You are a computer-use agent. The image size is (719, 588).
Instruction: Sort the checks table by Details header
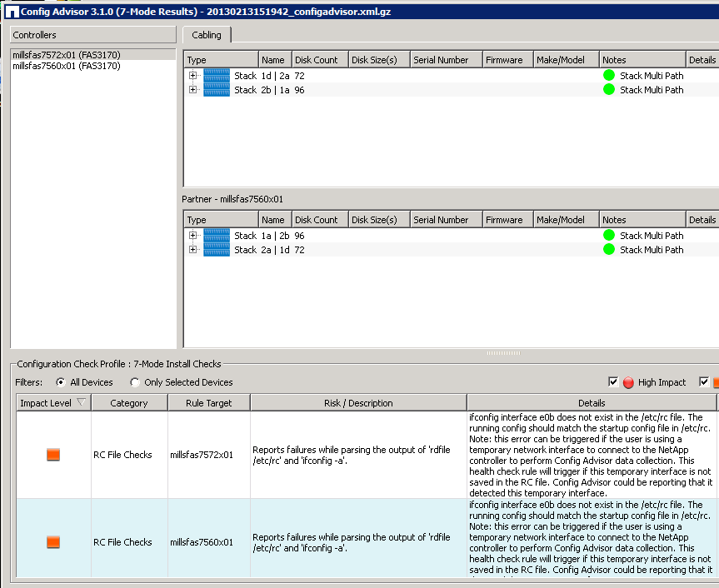pyautogui.click(x=592, y=403)
